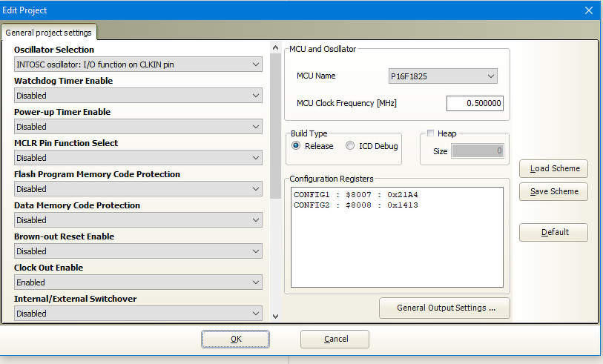The image size is (603, 364).
Task: Open the Oscillator Selection dropdown
Action: [x=138, y=64]
